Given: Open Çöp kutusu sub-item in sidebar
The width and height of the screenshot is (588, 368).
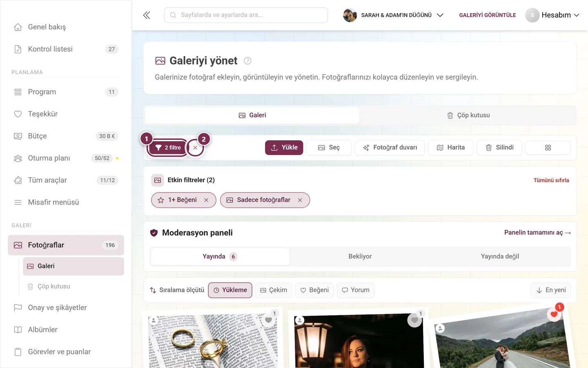Looking at the screenshot, I should (x=73, y=287).
